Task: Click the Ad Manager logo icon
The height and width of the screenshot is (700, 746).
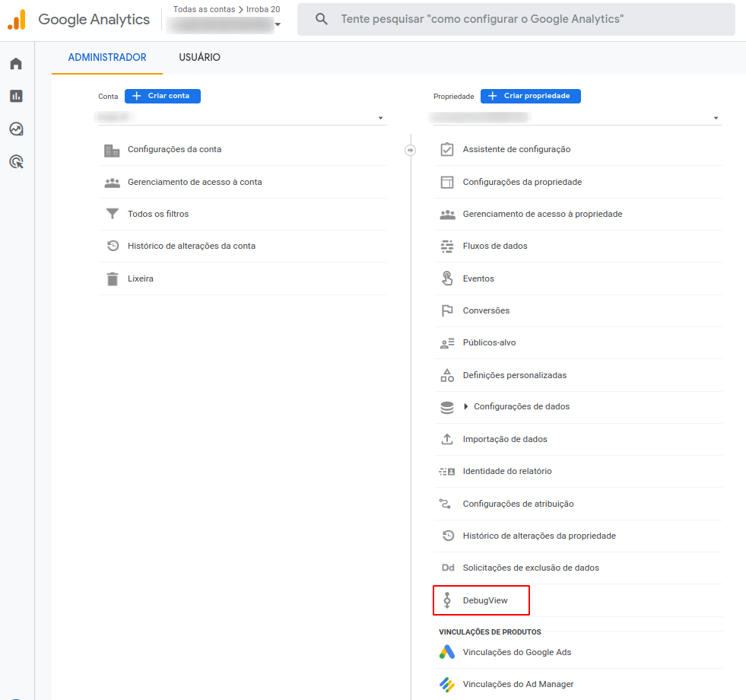Action: (x=446, y=684)
